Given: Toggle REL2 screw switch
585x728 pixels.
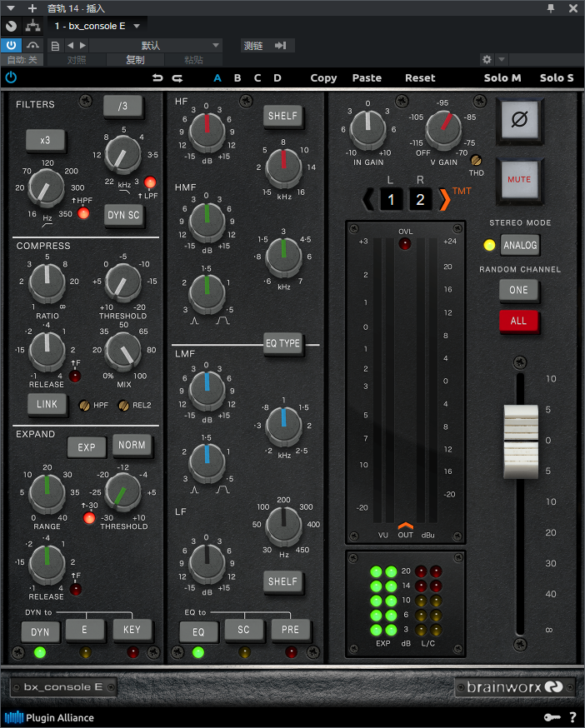Looking at the screenshot, I should (x=123, y=406).
